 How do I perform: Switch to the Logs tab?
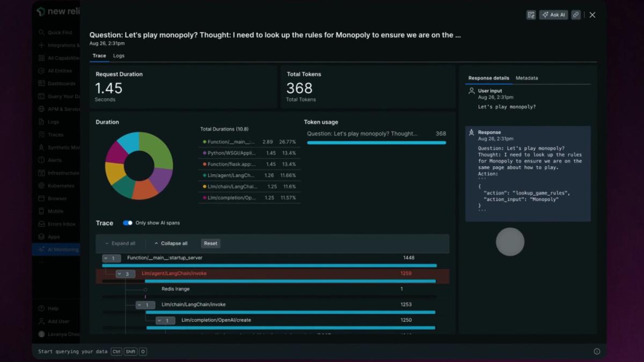[119, 56]
